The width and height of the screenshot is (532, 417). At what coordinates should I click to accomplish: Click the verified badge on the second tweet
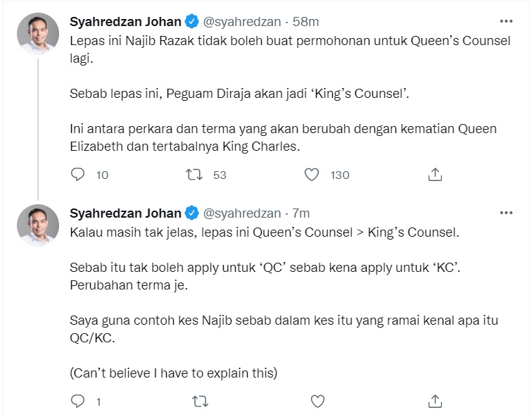click(191, 213)
